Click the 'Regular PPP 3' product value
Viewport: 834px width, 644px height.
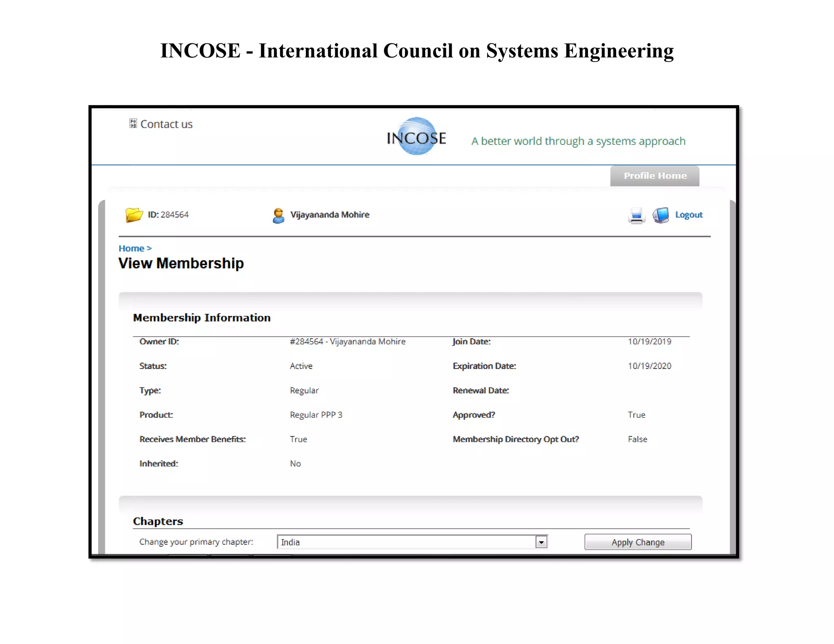pos(316,415)
